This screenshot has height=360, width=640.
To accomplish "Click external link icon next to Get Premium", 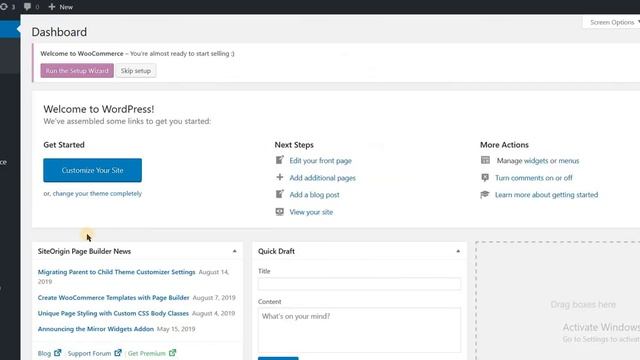I will (x=173, y=353).
